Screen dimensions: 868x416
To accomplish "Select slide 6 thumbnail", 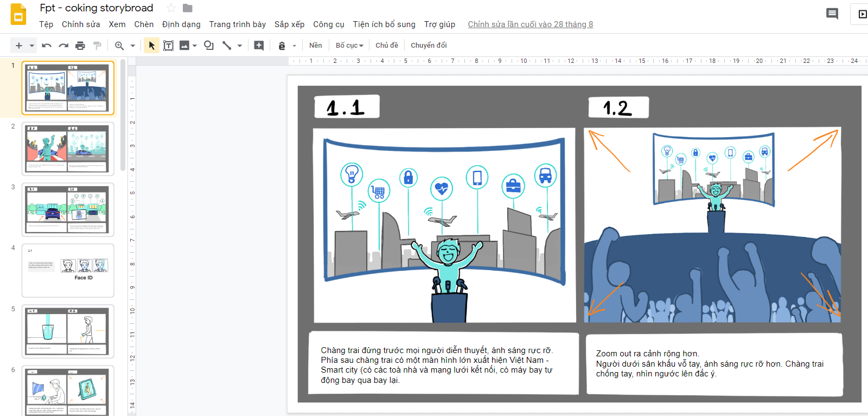I will [68, 391].
